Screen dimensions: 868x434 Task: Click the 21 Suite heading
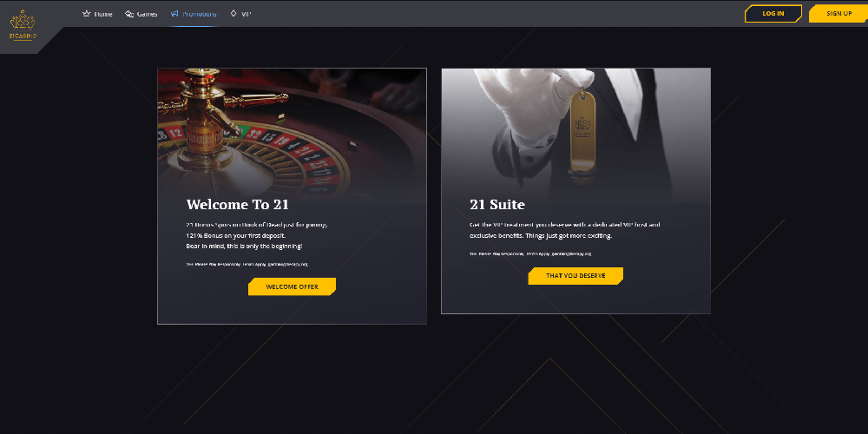tap(497, 204)
